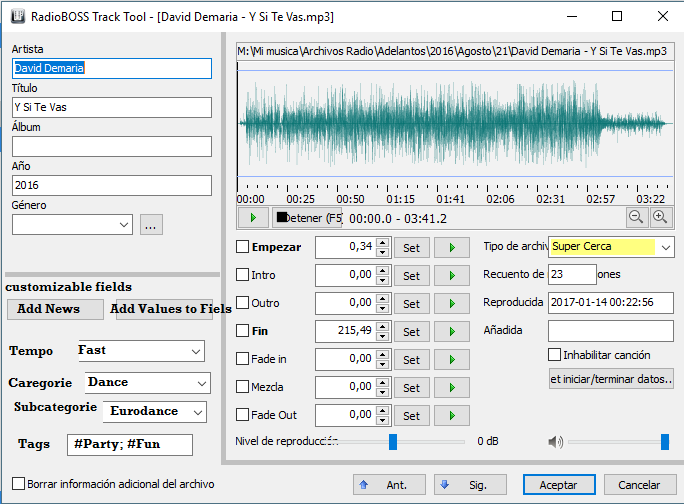The width and height of the screenshot is (684, 504).
Task: Go to next track with Sig.
Action: [x=470, y=484]
